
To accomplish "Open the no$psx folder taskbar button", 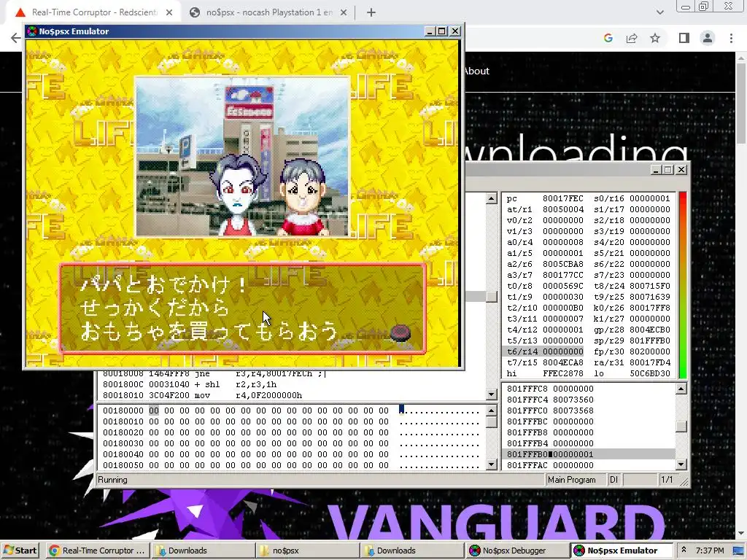I will click(x=307, y=551).
